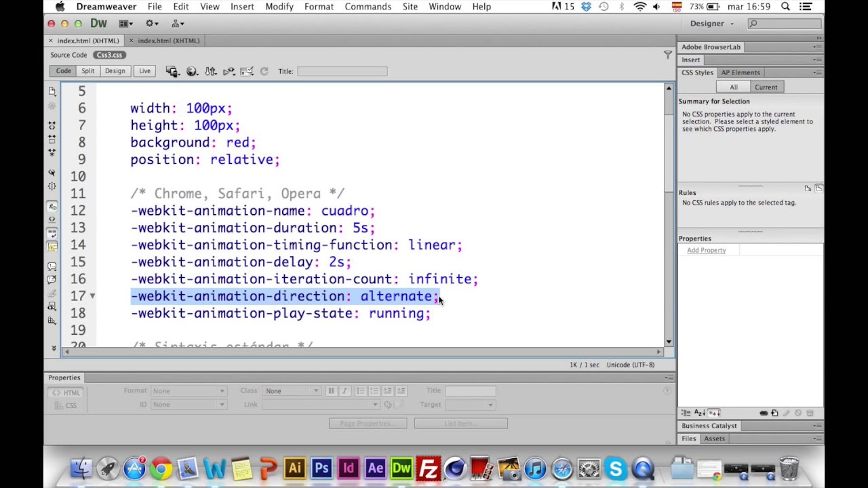Click the Collapse Full Tag icon

coord(52,125)
